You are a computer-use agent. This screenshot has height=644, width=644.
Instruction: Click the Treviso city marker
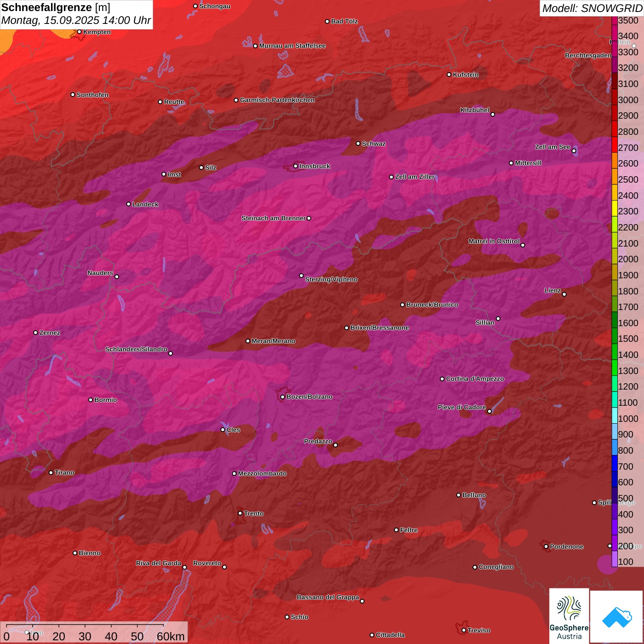[x=464, y=630]
